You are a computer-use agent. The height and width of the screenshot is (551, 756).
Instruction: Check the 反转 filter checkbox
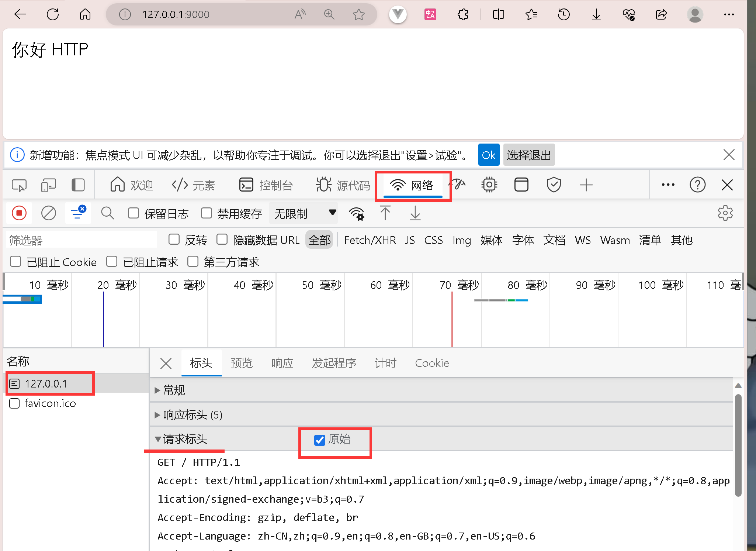click(x=174, y=239)
